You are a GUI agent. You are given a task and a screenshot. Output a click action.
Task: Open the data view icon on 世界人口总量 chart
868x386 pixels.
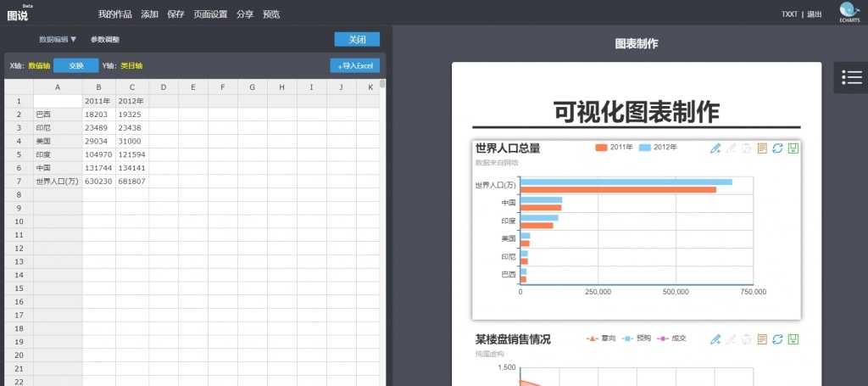[x=762, y=148]
